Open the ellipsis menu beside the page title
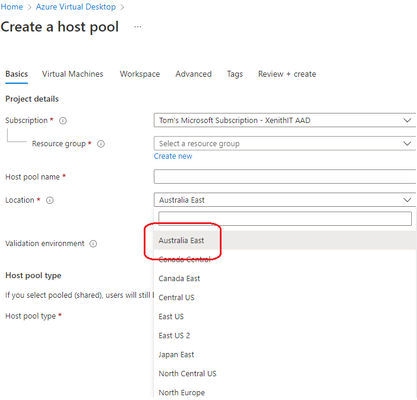 tap(138, 27)
